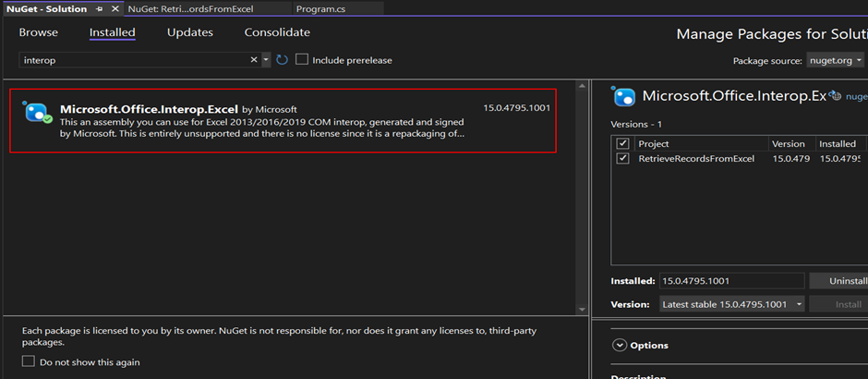The height and width of the screenshot is (379, 868).
Task: Click the refresh packages icon
Action: click(283, 60)
